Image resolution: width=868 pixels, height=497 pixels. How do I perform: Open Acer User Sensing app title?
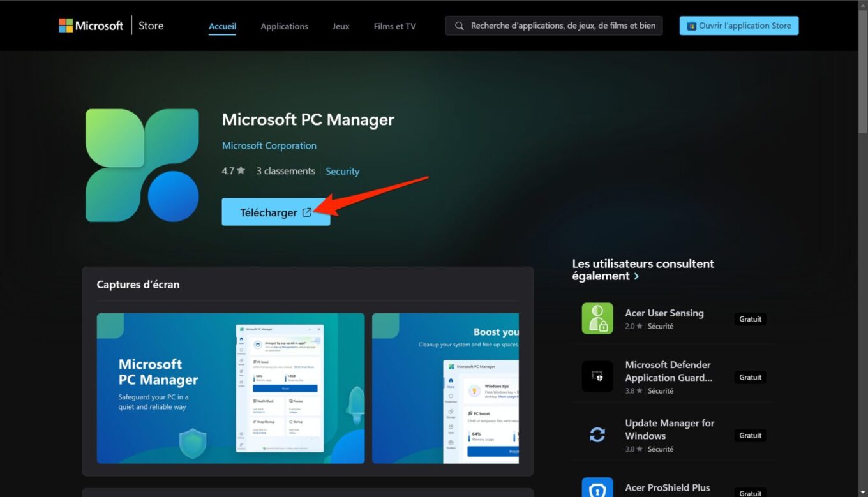664,313
